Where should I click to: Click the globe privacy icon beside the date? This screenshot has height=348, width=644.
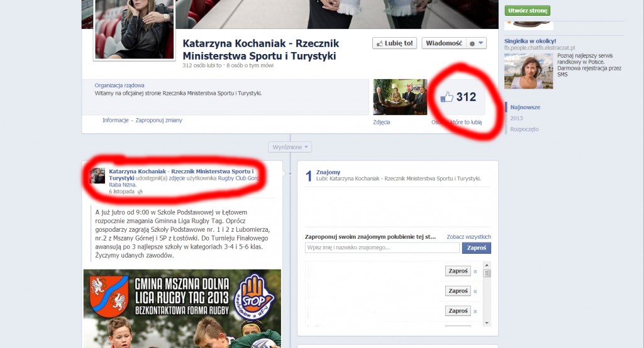(x=140, y=192)
